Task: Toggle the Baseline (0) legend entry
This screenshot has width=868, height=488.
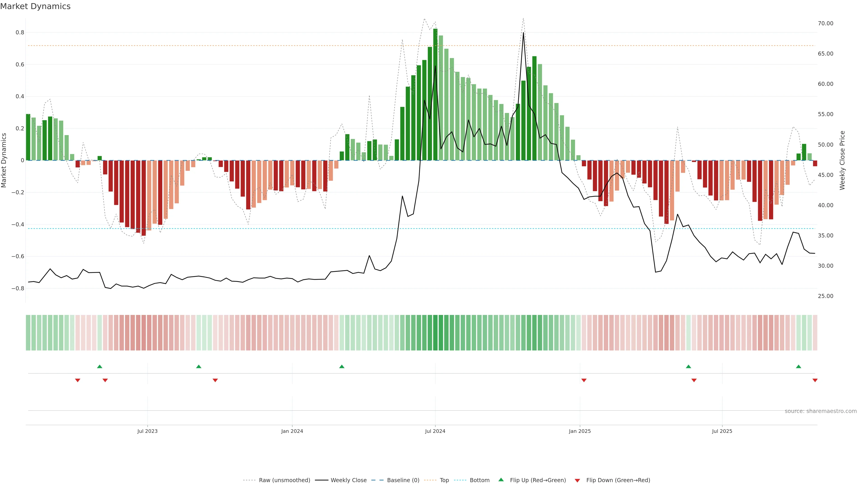Action: (403, 480)
